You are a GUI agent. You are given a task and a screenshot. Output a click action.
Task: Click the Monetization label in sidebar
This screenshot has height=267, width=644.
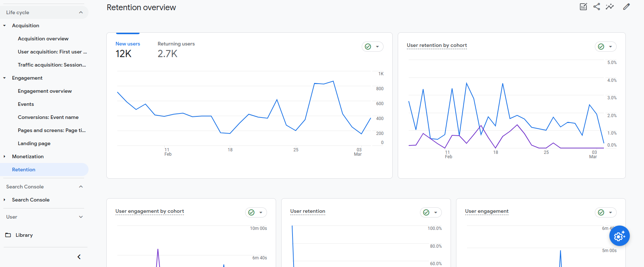[28, 156]
